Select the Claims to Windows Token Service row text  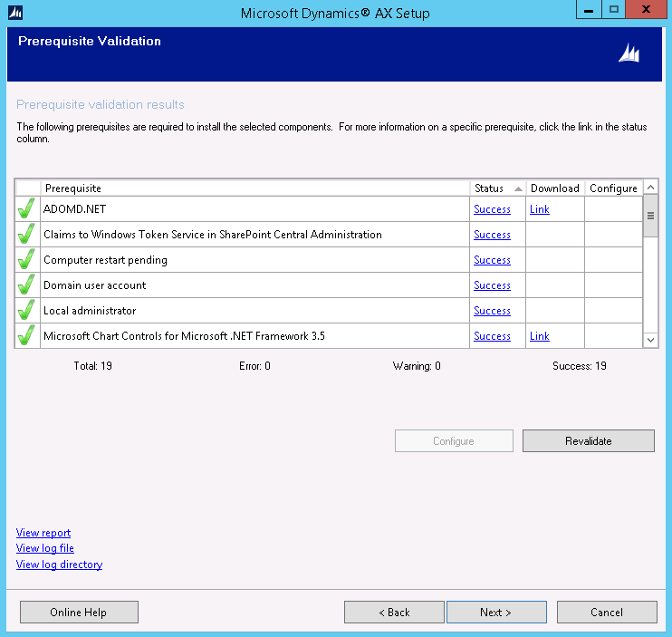click(213, 235)
